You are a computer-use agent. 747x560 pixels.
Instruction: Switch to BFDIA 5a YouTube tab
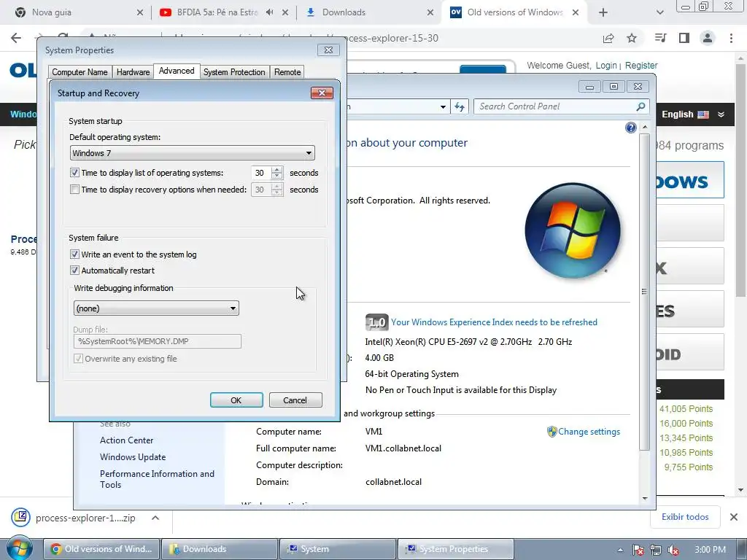[217, 12]
